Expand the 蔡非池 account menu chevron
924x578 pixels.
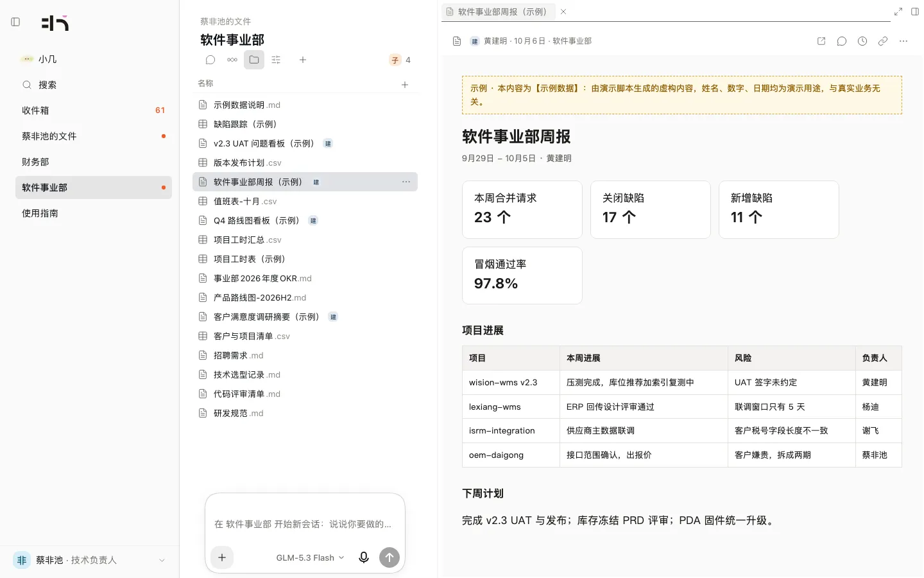pyautogui.click(x=162, y=560)
